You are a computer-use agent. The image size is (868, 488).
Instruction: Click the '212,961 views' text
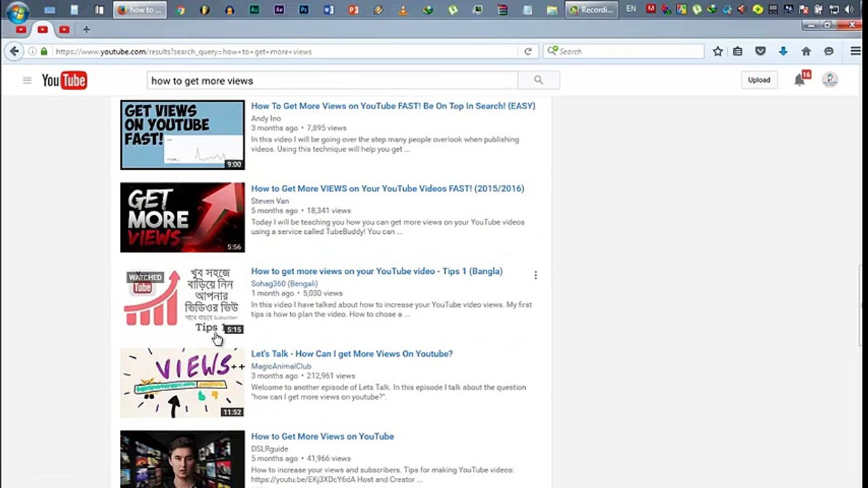(331, 376)
